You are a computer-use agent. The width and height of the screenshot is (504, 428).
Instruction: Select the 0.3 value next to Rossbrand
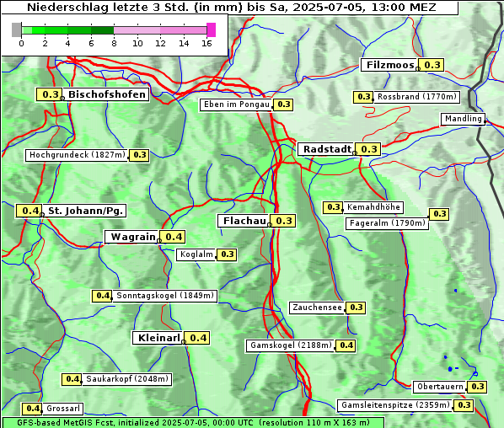tap(363, 97)
